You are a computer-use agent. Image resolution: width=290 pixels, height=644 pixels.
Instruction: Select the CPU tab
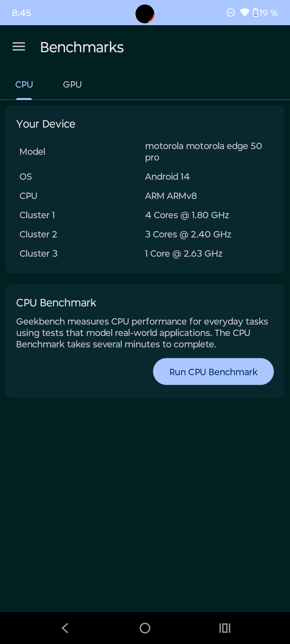(24, 85)
